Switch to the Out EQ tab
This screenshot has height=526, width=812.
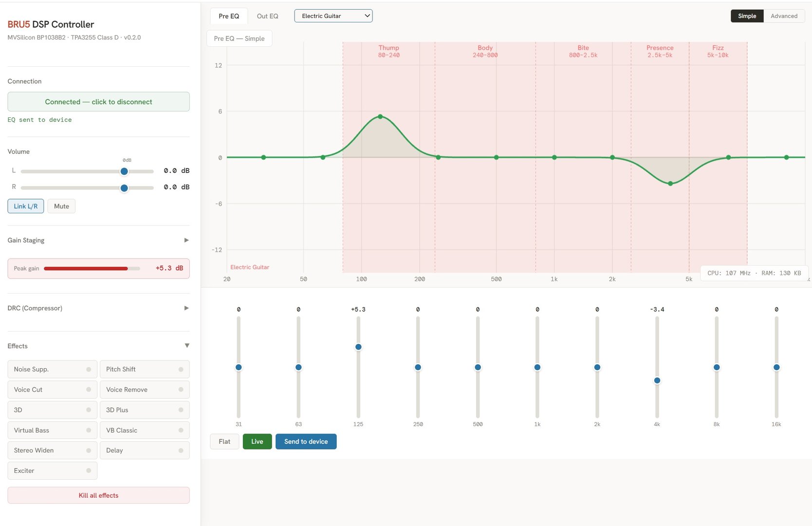click(x=267, y=16)
